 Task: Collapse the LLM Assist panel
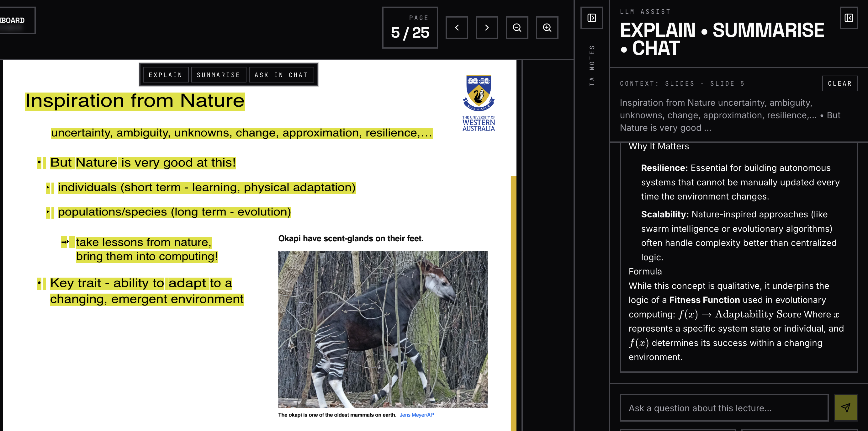[x=849, y=18]
